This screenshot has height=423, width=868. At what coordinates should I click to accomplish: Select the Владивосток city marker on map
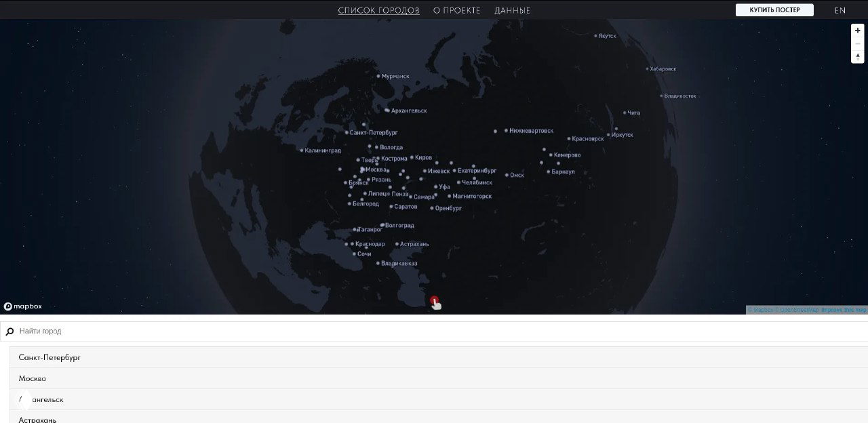pyautogui.click(x=661, y=96)
